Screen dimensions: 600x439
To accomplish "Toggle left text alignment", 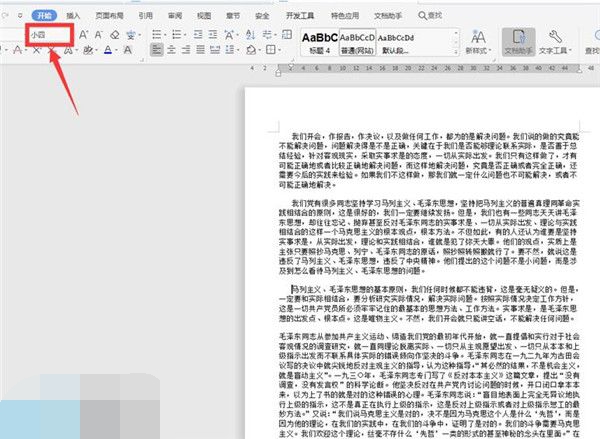I will tap(159, 50).
